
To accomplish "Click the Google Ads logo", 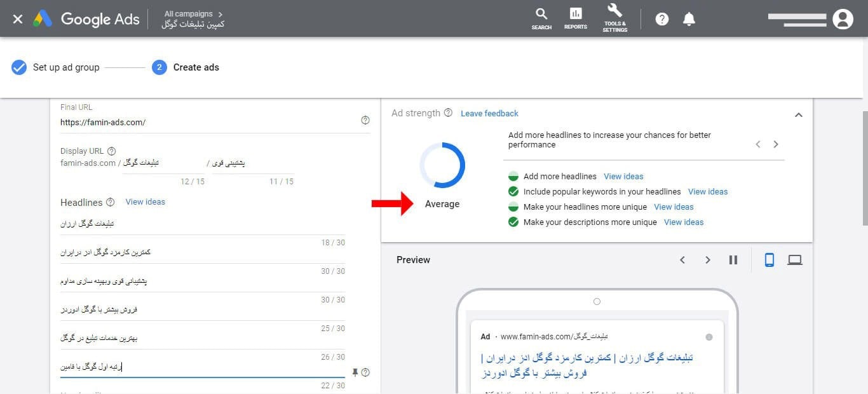I will [x=86, y=19].
